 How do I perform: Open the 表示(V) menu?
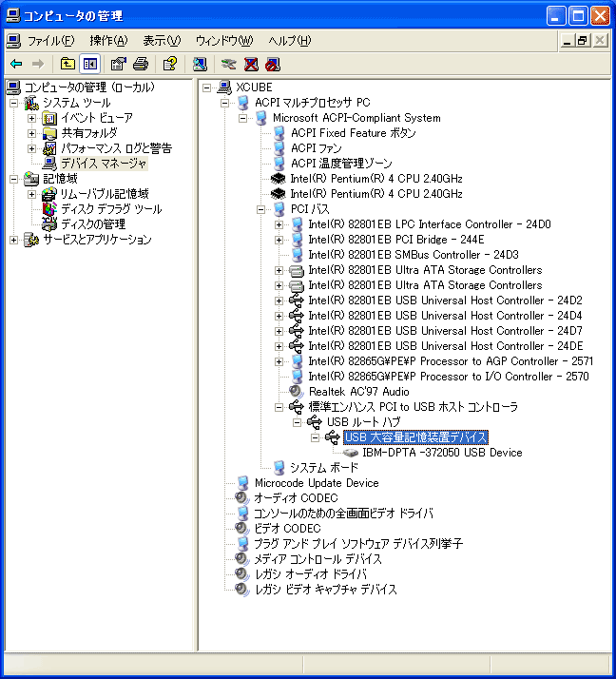[162, 41]
